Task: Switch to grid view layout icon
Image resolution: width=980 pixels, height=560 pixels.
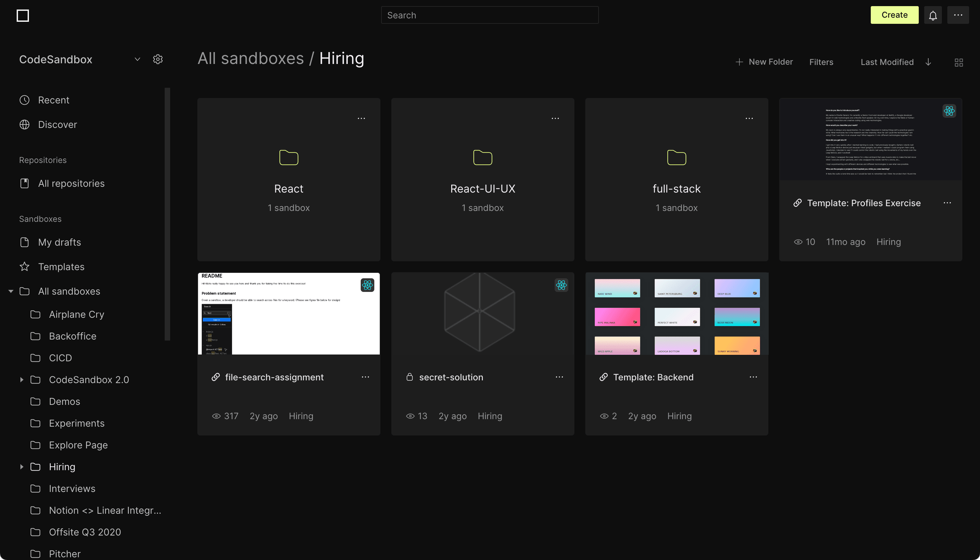Action: pos(959,62)
